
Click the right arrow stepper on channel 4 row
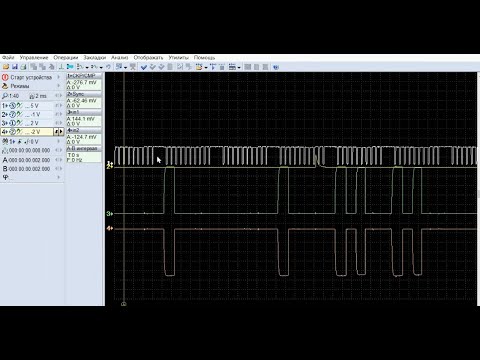coord(61,132)
